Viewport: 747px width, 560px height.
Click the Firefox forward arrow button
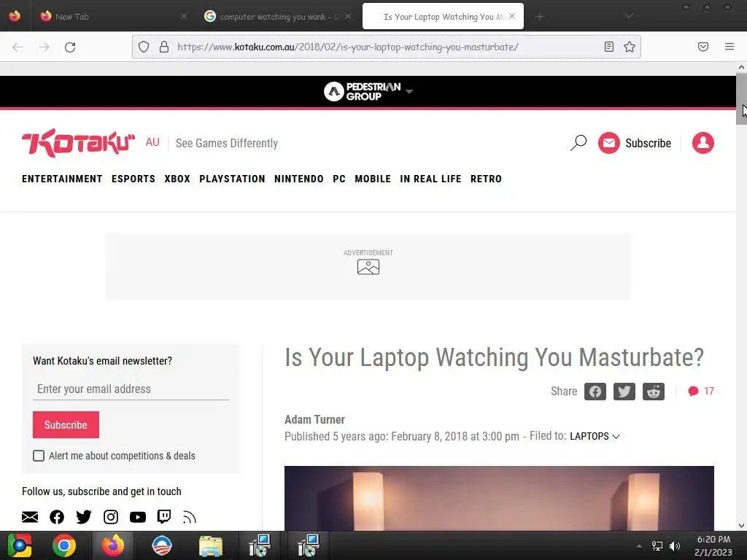tap(44, 47)
